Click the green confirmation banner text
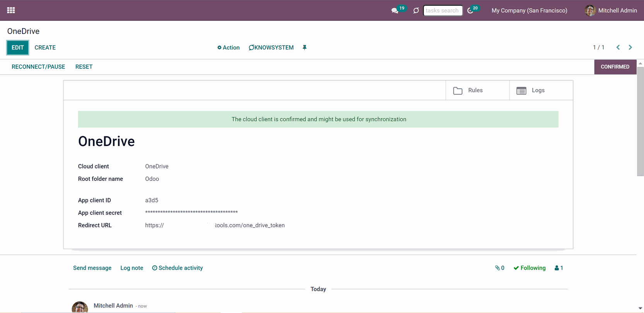Image resolution: width=644 pixels, height=313 pixels. point(319,119)
